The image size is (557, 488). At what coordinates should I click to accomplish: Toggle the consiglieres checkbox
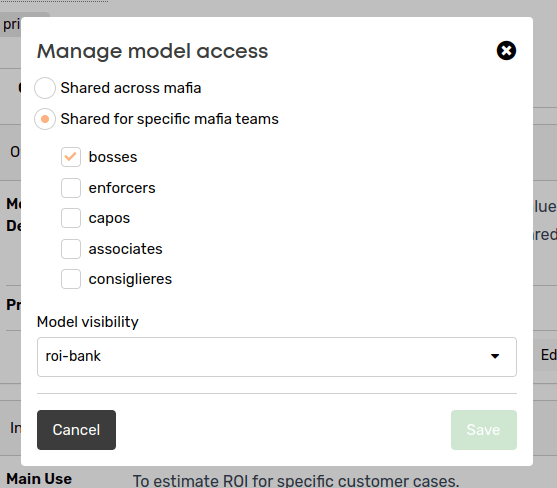(71, 279)
